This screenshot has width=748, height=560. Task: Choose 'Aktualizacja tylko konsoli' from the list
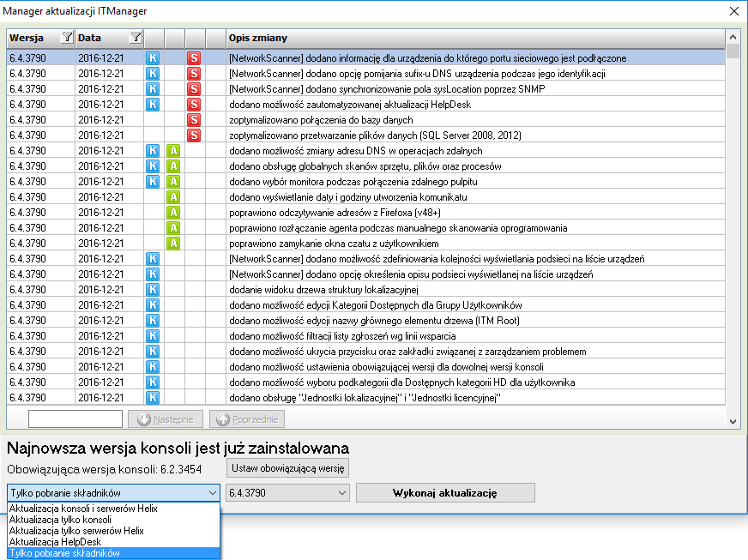60,520
